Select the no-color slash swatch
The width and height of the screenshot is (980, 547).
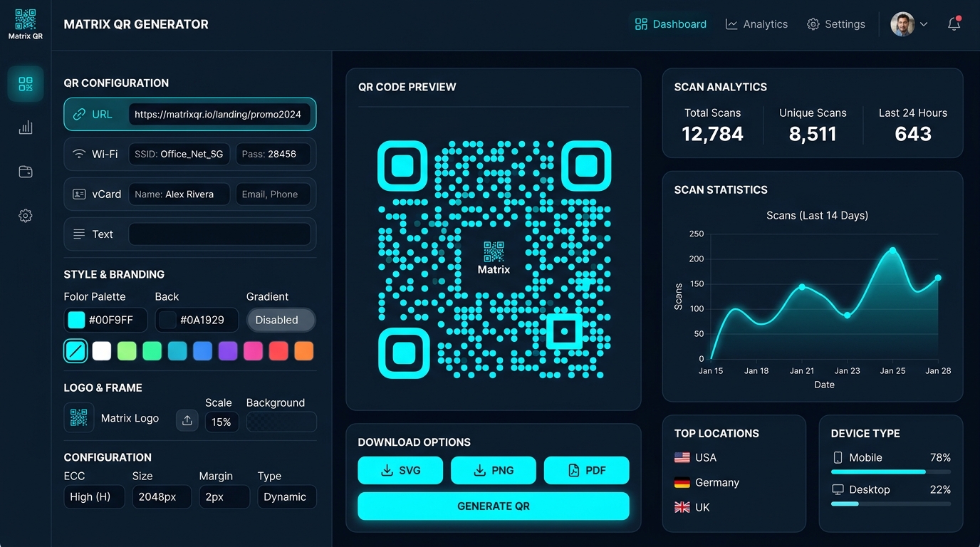75,350
